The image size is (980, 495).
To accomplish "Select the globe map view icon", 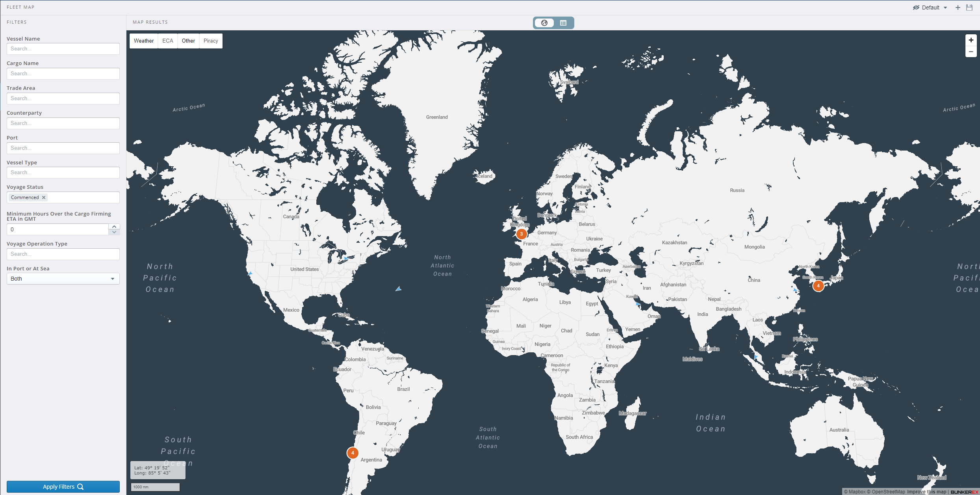I will pyautogui.click(x=544, y=22).
